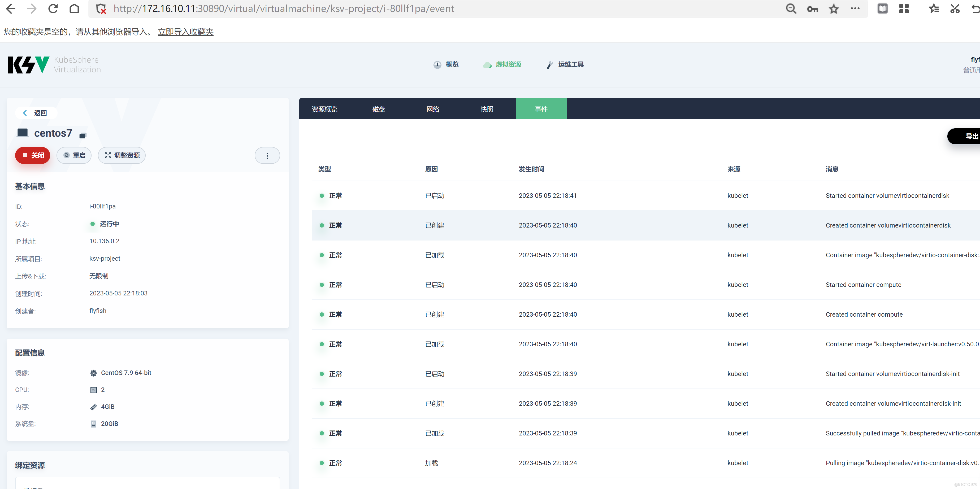The height and width of the screenshot is (489, 980).
Task: Go back with browser back arrow
Action: pos(11,9)
